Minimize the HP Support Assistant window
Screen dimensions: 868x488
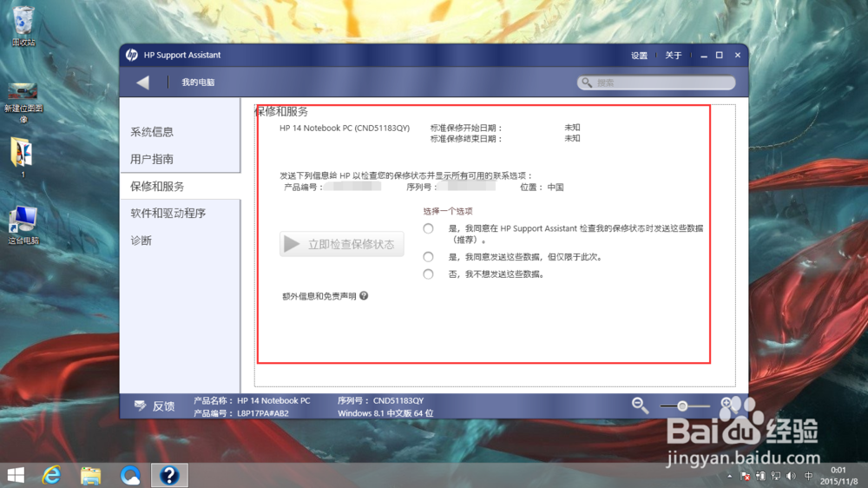pos(704,56)
